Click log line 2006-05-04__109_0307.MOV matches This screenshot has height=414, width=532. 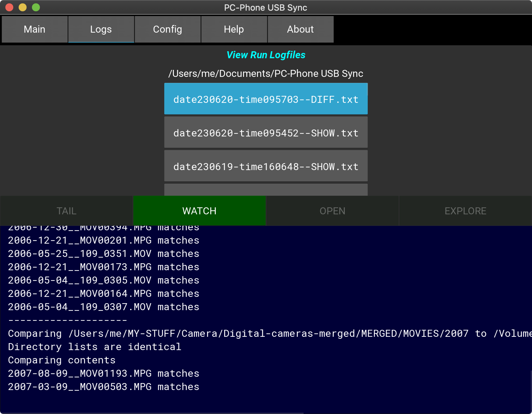pyautogui.click(x=104, y=307)
